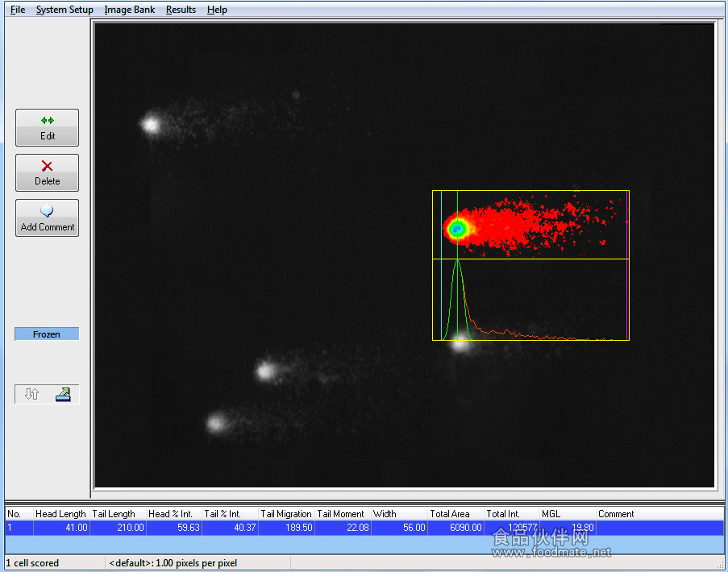
Task: Click the save-image icon beside the arrows
Action: pos(63,394)
